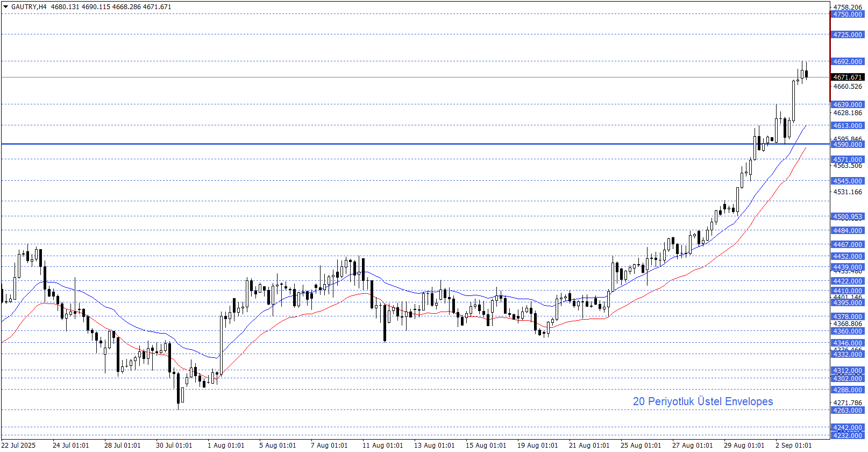868x452 pixels.
Task: Click the 4628.186 price scale value
Action: pyautogui.click(x=848, y=113)
